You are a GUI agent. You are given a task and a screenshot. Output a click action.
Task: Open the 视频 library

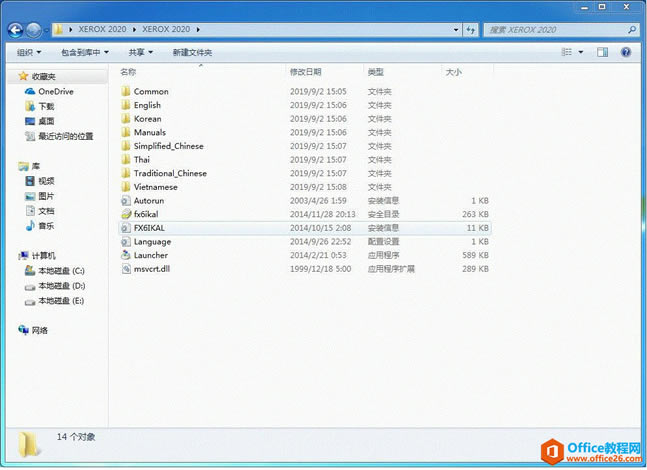tap(46, 181)
